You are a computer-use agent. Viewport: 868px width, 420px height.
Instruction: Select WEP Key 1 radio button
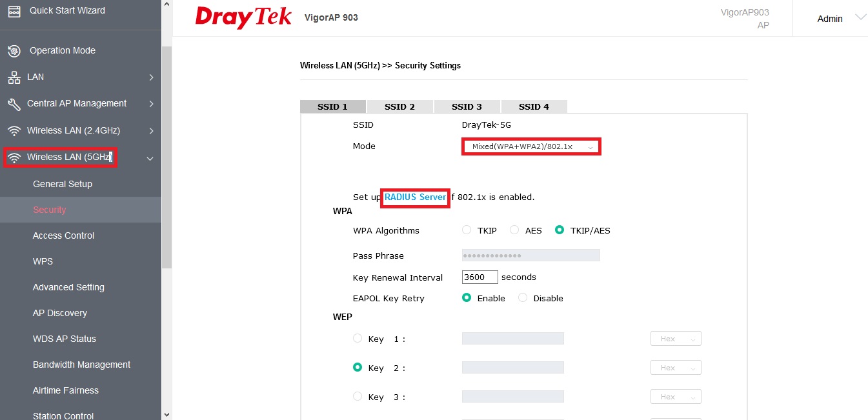point(358,339)
